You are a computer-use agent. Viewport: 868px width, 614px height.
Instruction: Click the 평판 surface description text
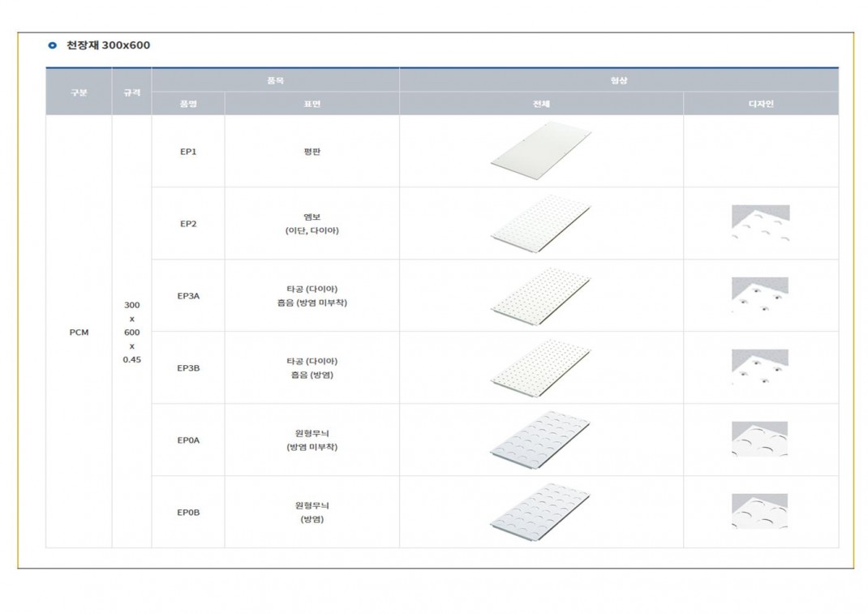[x=312, y=152]
